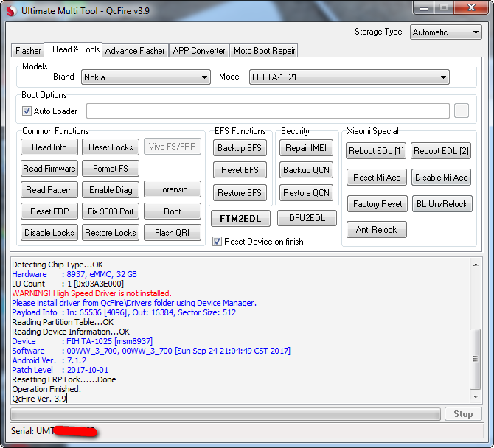
Task: Click the log vertical scrollbar thumb
Action: (x=475, y=359)
